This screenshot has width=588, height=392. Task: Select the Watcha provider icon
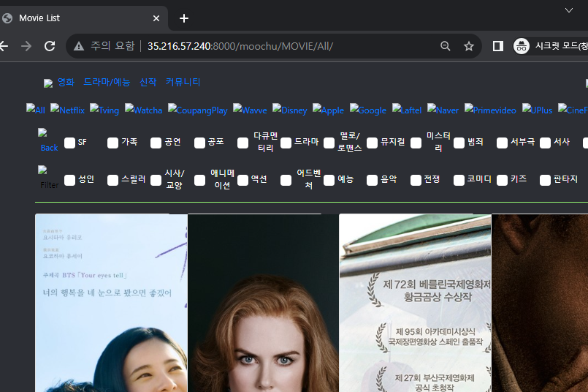(143, 110)
